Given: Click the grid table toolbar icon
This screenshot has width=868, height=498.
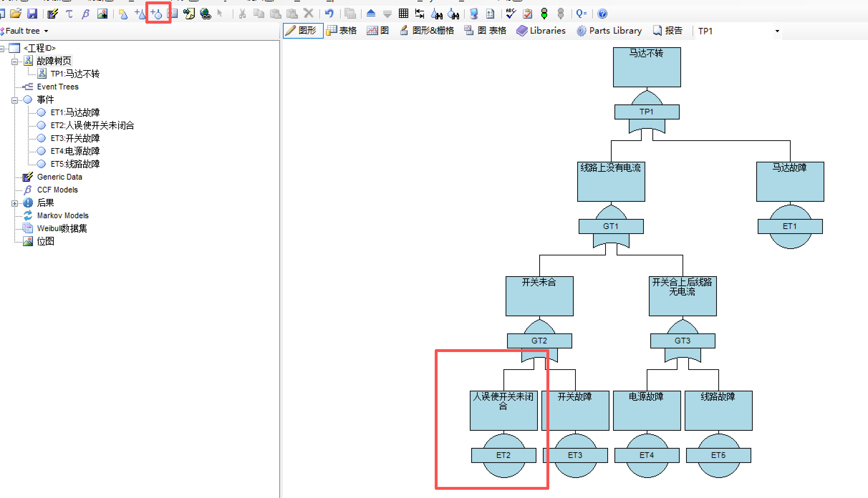Looking at the screenshot, I should (404, 14).
